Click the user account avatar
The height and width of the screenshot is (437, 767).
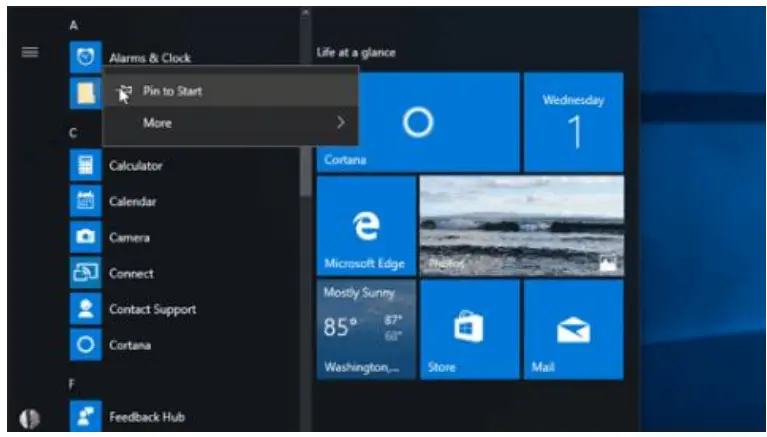[x=29, y=418]
